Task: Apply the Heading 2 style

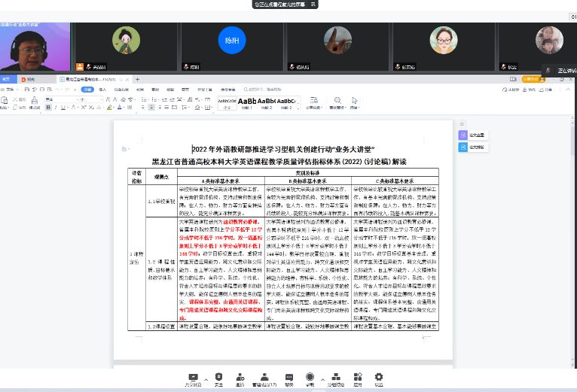Action: [x=267, y=103]
